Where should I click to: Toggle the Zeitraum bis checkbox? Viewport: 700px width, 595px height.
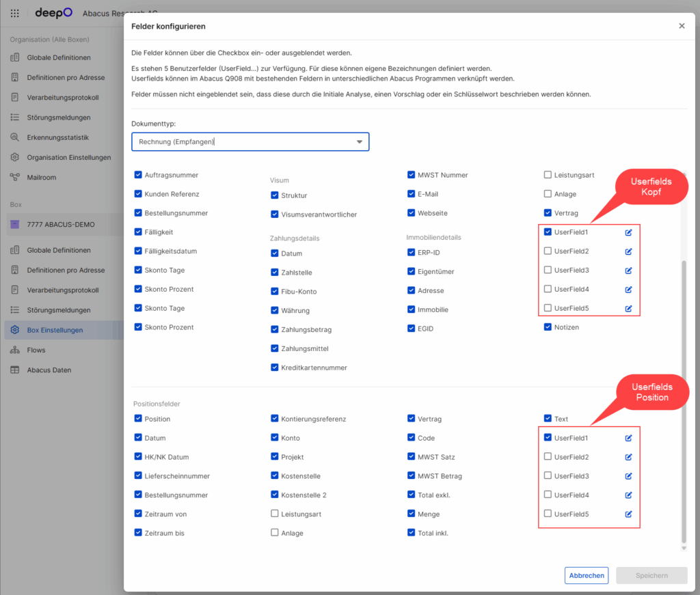[138, 532]
